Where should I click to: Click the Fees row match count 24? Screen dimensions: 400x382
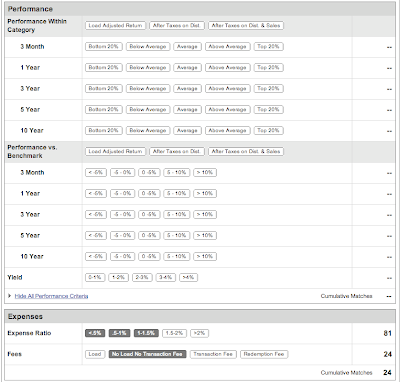pos(387,354)
